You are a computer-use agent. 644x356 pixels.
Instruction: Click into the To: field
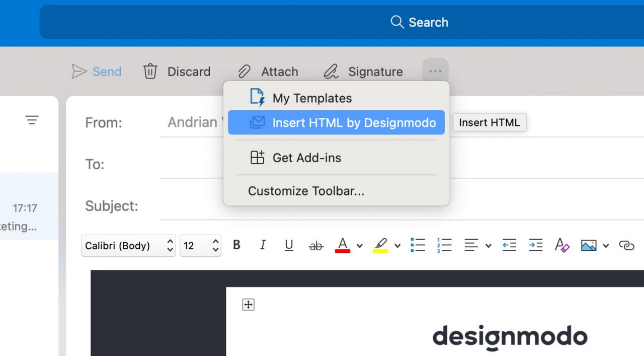(401, 164)
